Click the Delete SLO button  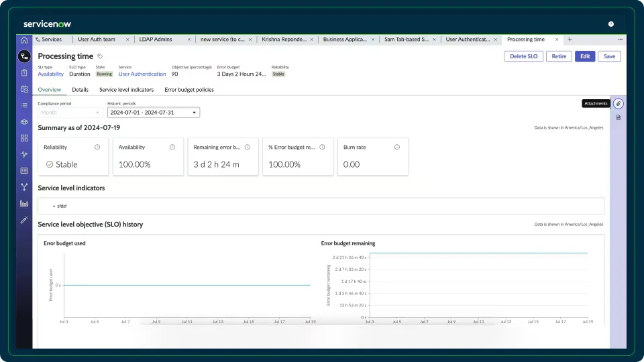pyautogui.click(x=523, y=56)
